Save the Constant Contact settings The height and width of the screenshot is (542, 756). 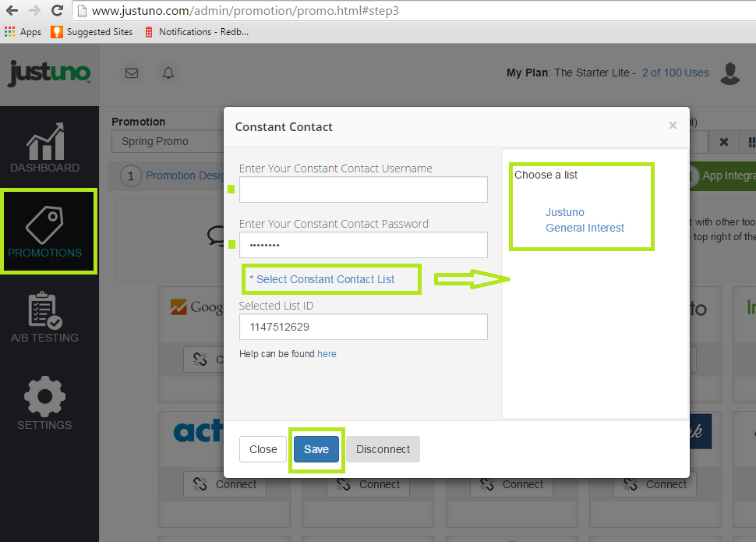tap(316, 449)
